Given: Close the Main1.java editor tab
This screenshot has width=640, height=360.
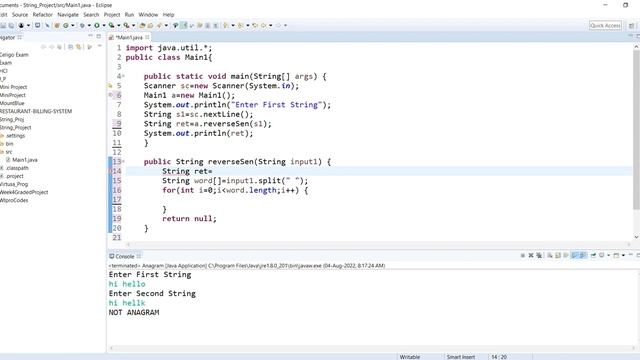Looking at the screenshot, I should click(x=147, y=38).
